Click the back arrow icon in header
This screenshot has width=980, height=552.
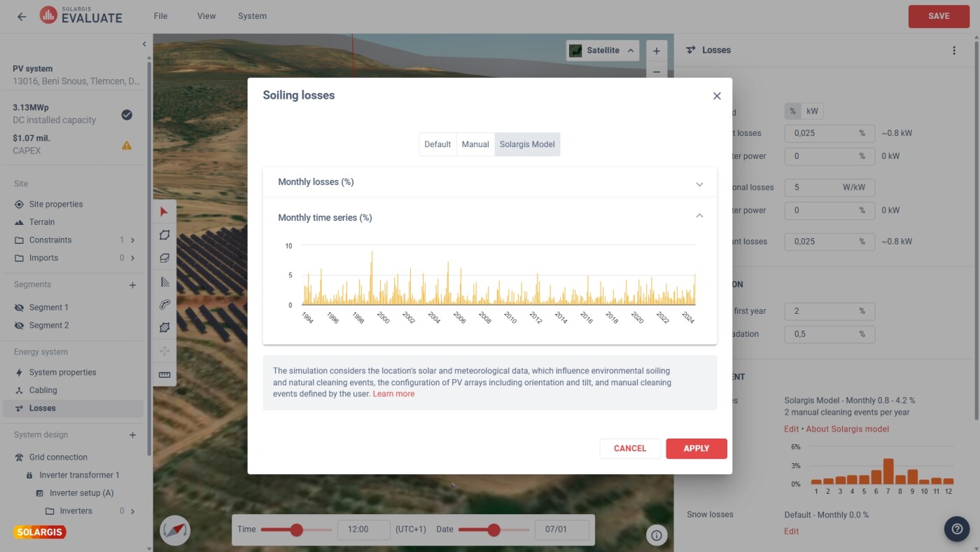(x=22, y=17)
